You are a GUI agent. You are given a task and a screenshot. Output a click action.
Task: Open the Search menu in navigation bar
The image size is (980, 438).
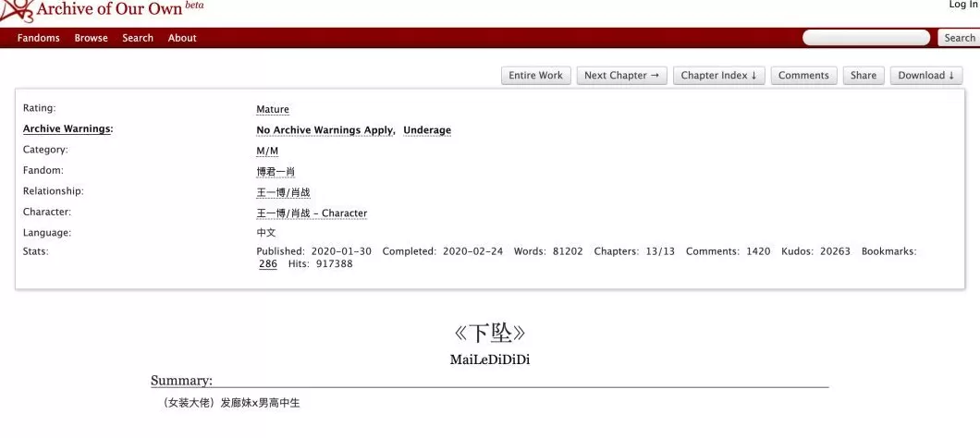pyautogui.click(x=138, y=38)
